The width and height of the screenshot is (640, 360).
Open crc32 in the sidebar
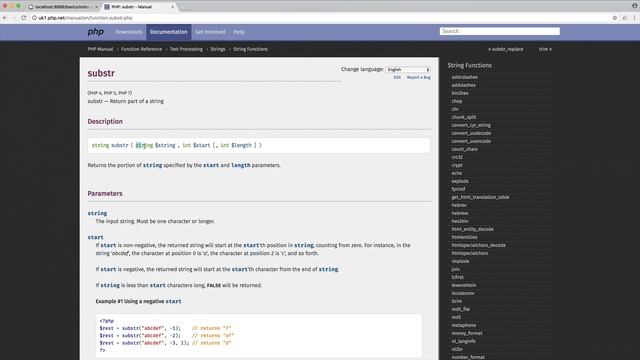(457, 157)
